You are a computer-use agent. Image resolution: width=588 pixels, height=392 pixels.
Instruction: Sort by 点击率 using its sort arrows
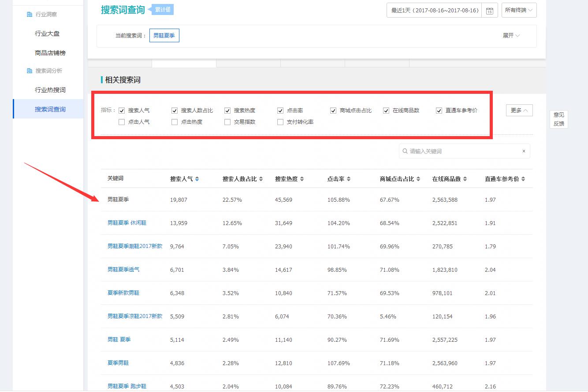click(x=348, y=178)
